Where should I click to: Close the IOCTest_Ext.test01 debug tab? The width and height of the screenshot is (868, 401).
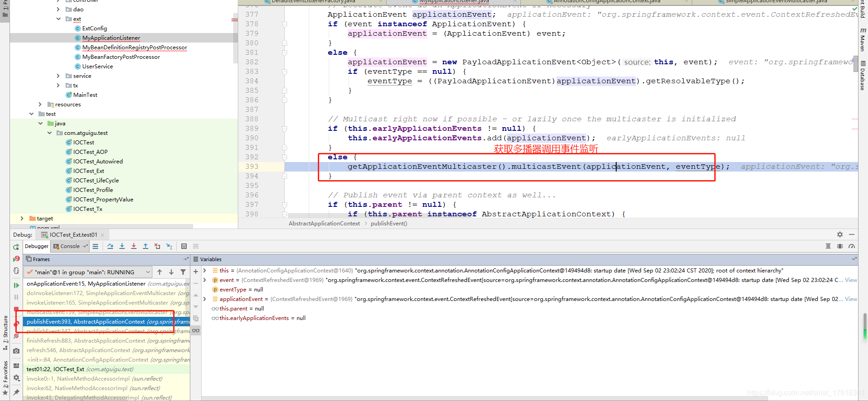(x=103, y=235)
